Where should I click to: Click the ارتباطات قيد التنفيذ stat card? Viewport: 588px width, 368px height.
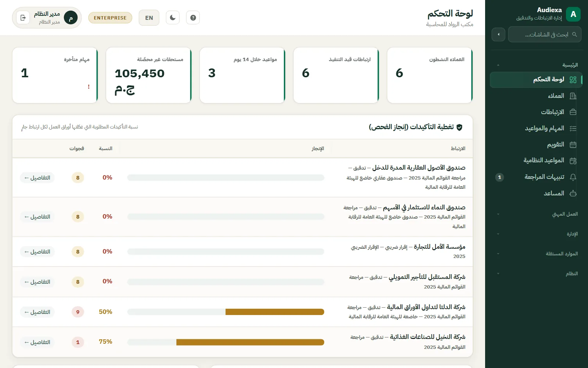(336, 75)
